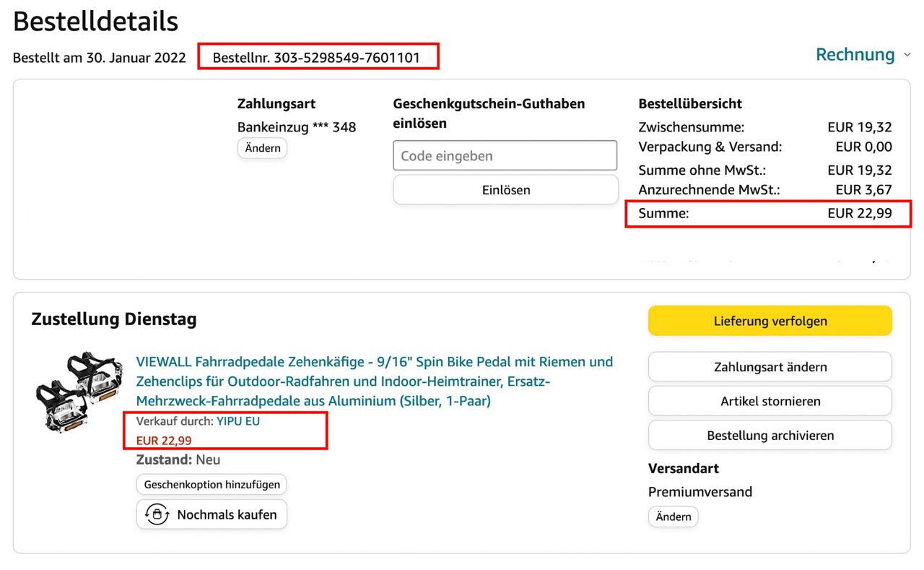Viewport: 924px width, 570px height.
Task: Click the Bestellung archivieren button
Action: (x=770, y=436)
